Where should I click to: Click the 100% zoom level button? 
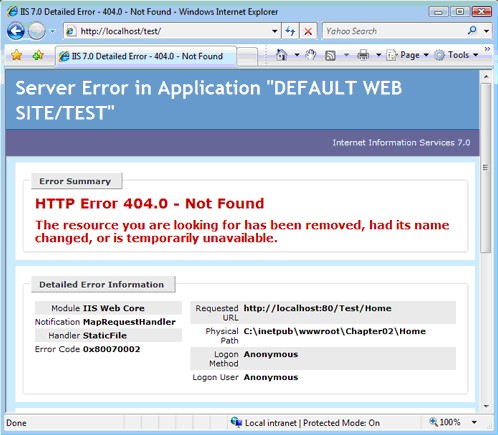click(x=445, y=422)
